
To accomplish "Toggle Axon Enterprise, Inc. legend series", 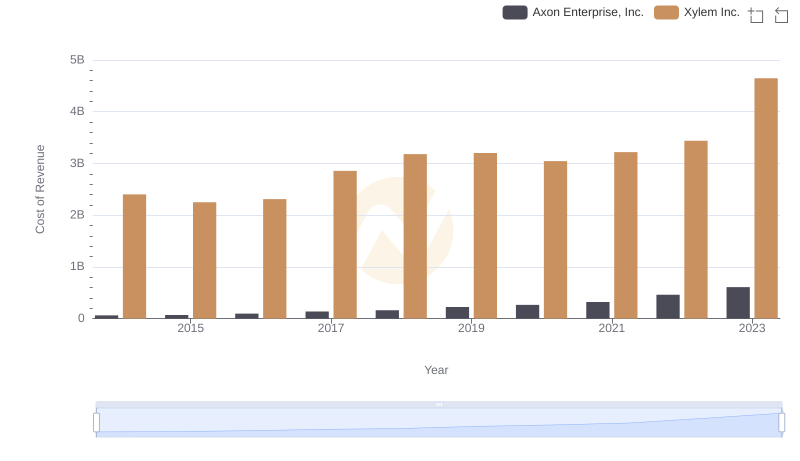I will point(572,12).
